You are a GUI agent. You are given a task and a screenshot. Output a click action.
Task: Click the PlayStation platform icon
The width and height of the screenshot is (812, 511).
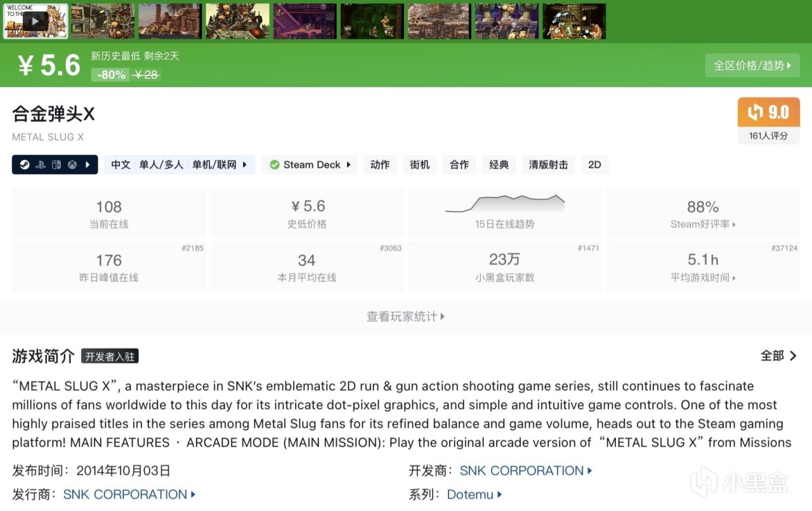[x=40, y=164]
